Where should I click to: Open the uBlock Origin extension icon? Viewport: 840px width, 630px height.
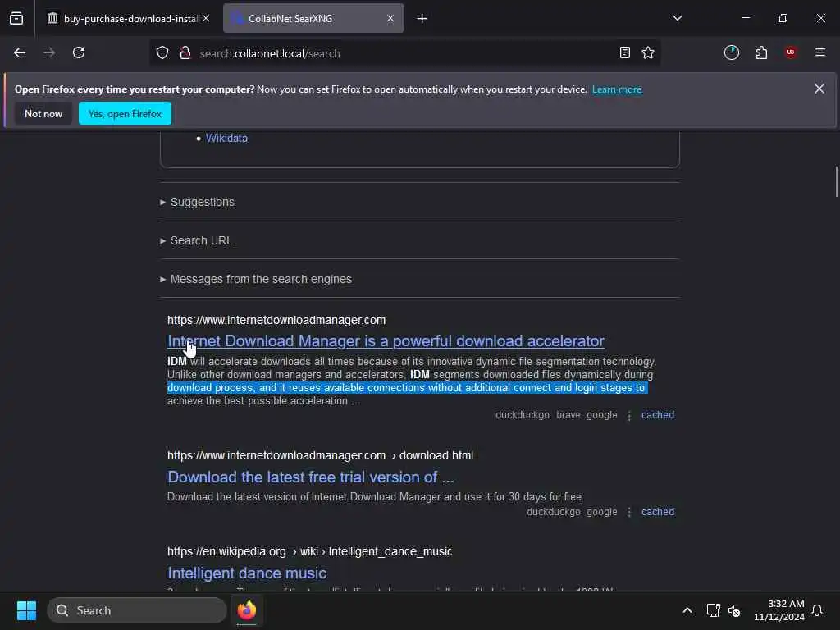791,52
